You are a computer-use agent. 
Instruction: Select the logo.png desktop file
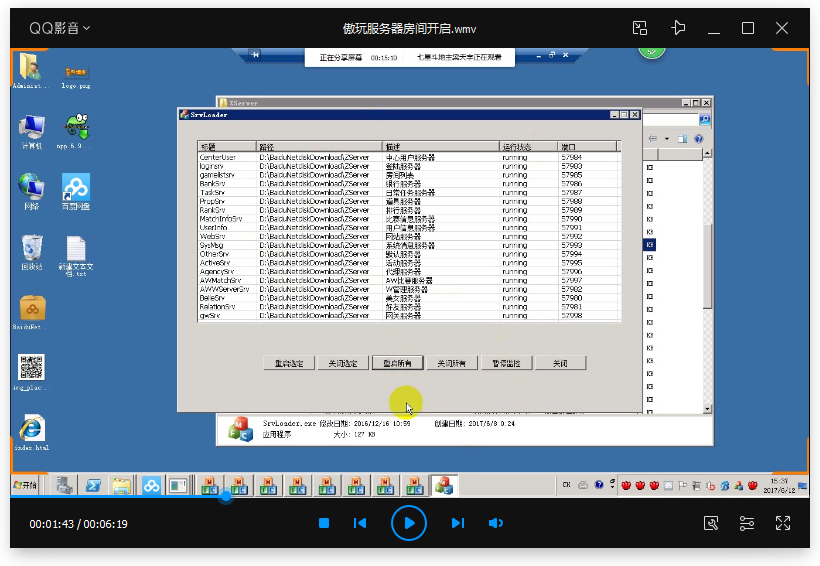[76, 77]
